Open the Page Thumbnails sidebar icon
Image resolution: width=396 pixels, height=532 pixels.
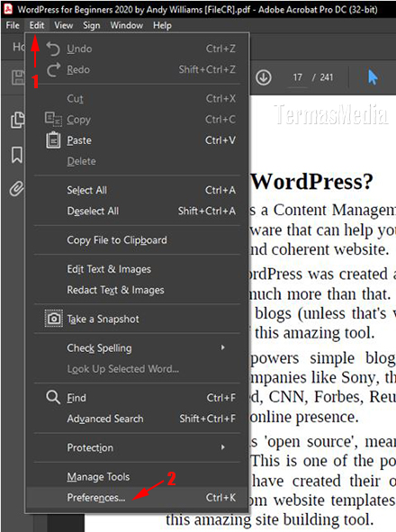tap(17, 120)
